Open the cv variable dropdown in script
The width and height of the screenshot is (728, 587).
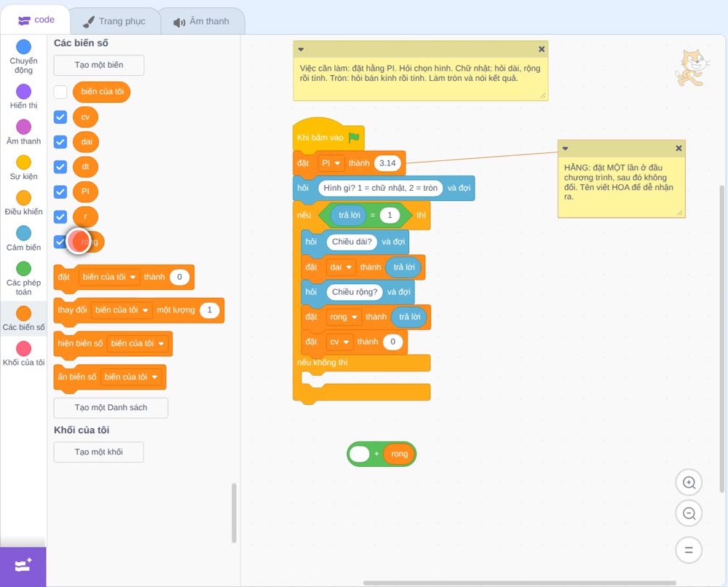tap(339, 342)
